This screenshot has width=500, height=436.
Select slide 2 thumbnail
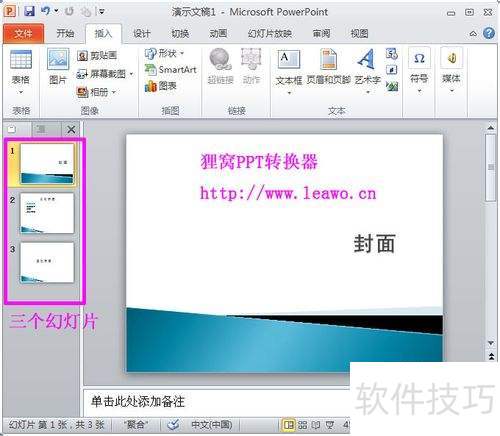tap(47, 213)
